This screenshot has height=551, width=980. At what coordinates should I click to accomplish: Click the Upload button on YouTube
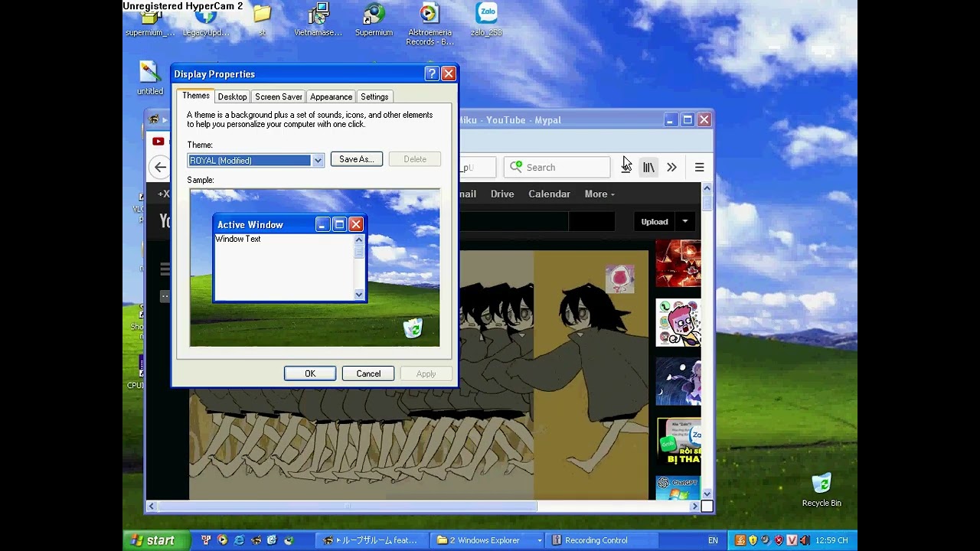[655, 222]
